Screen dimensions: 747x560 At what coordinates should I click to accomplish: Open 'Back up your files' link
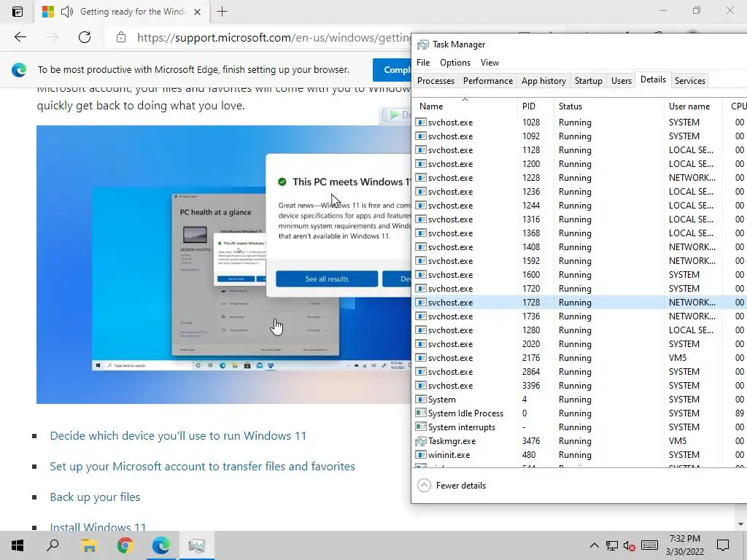pyautogui.click(x=95, y=497)
